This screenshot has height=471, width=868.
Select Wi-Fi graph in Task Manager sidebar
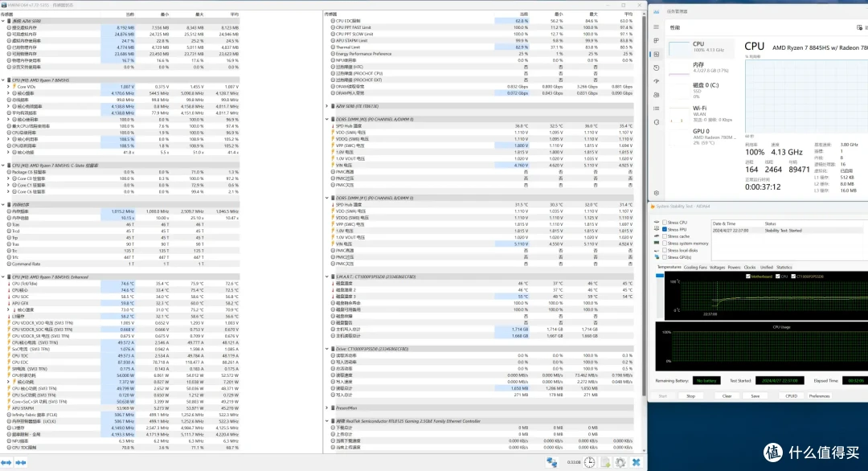pos(700,113)
